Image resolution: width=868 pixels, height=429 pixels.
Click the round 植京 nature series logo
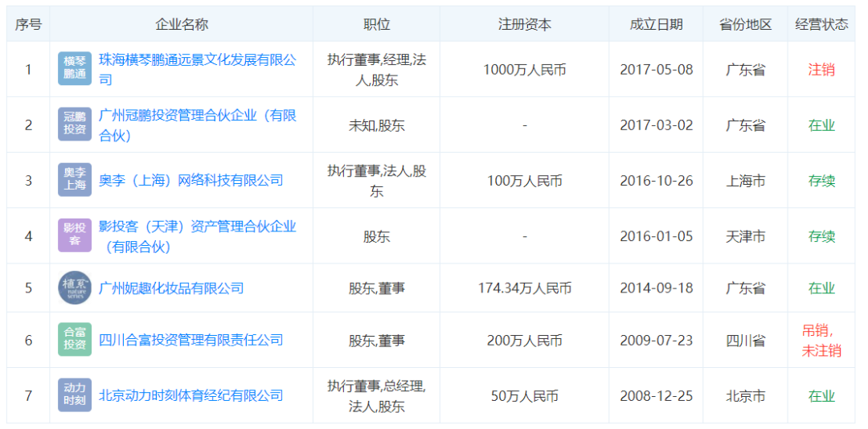(75, 288)
